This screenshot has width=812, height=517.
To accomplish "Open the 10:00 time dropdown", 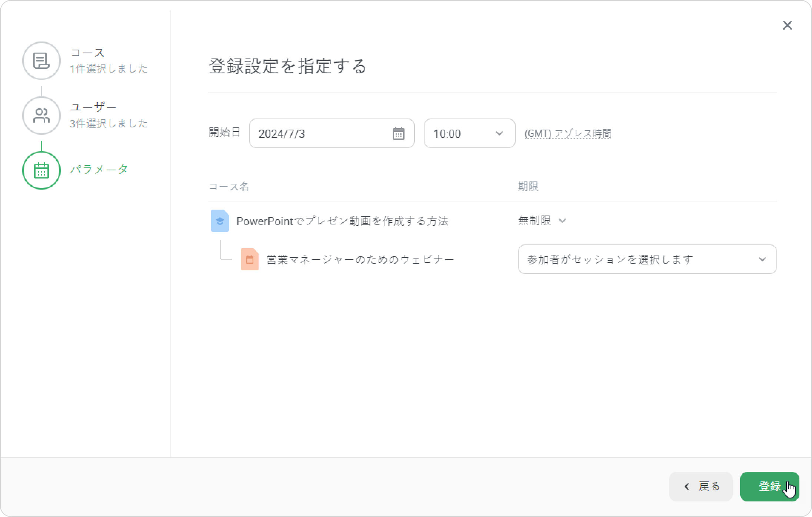I will pos(469,134).
